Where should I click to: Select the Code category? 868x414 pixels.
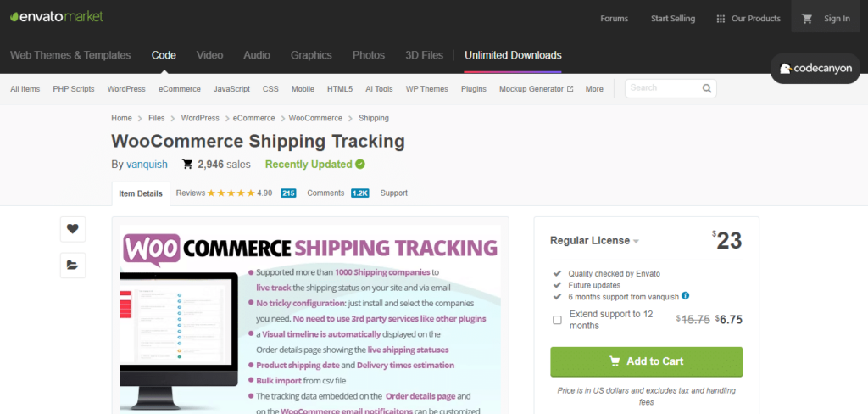click(x=164, y=55)
